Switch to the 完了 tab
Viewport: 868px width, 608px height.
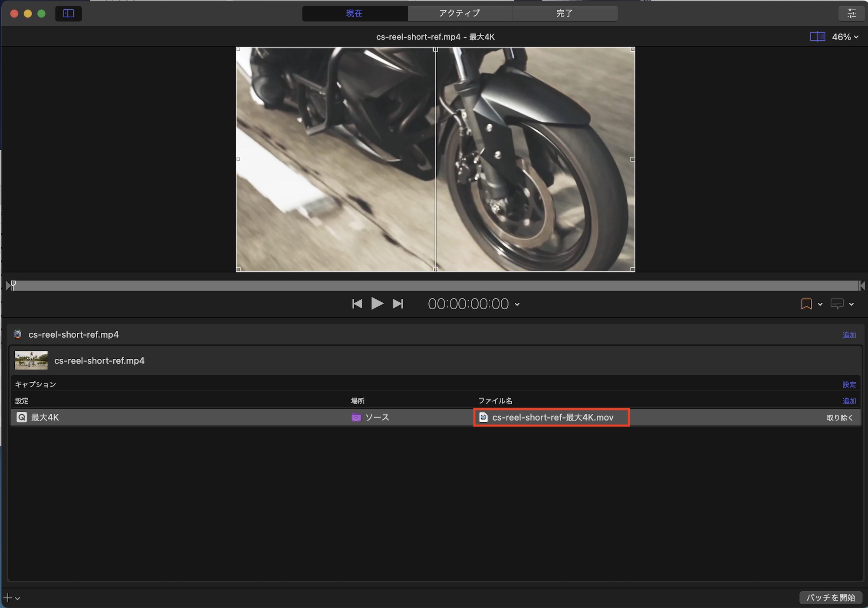pos(564,13)
